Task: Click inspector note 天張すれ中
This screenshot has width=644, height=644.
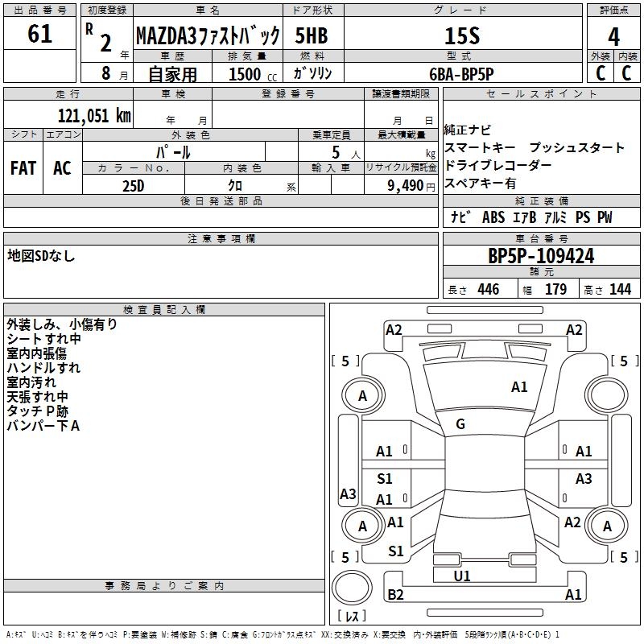Action: click(x=37, y=396)
